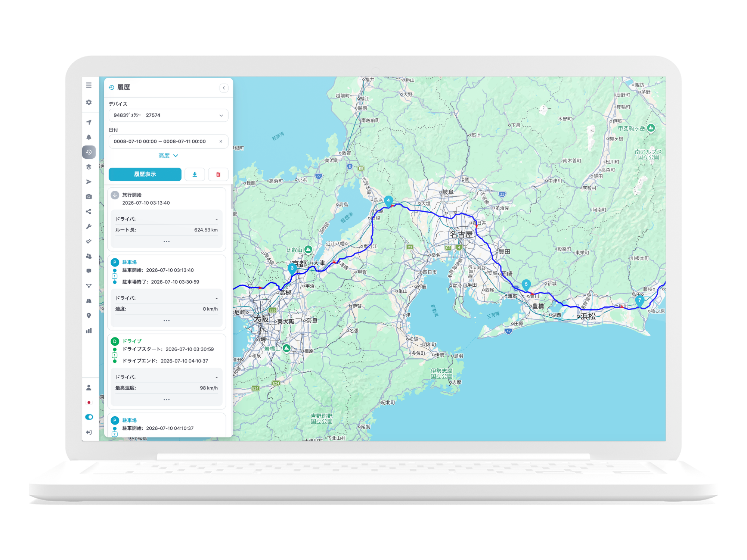Open the wrench maintenance icon in sidebar
The image size is (747, 560).
point(89,226)
